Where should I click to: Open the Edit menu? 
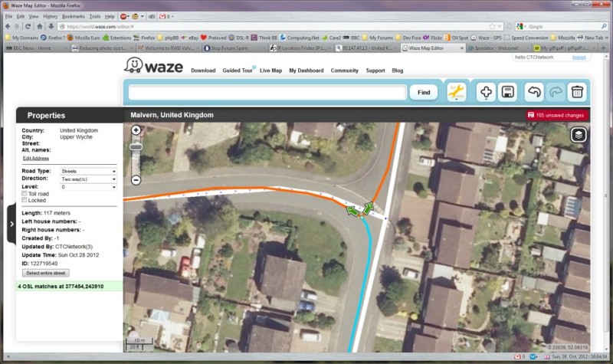[21, 16]
